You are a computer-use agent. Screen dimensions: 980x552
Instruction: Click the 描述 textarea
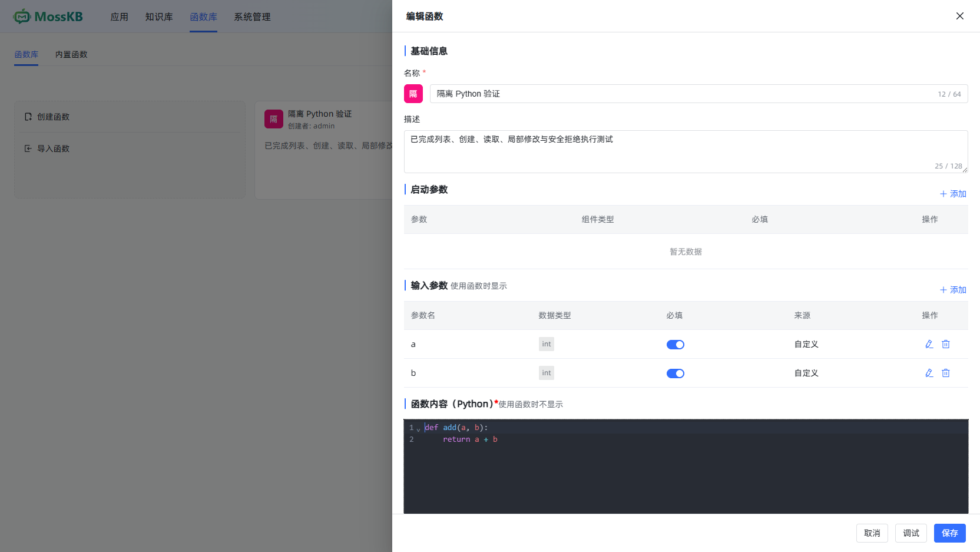click(x=686, y=151)
